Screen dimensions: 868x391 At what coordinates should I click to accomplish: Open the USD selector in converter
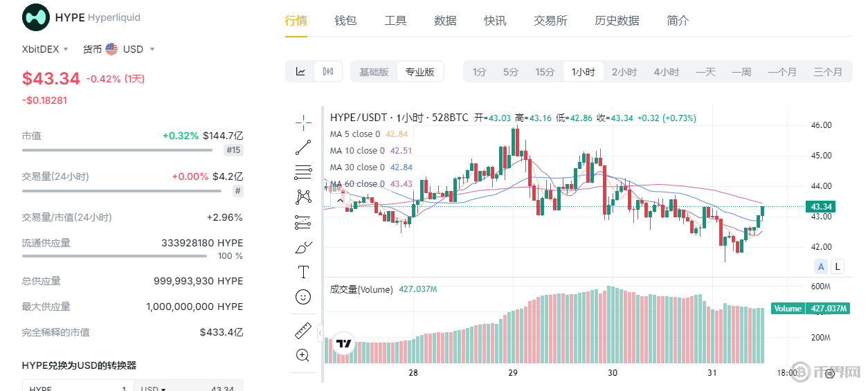point(154,388)
